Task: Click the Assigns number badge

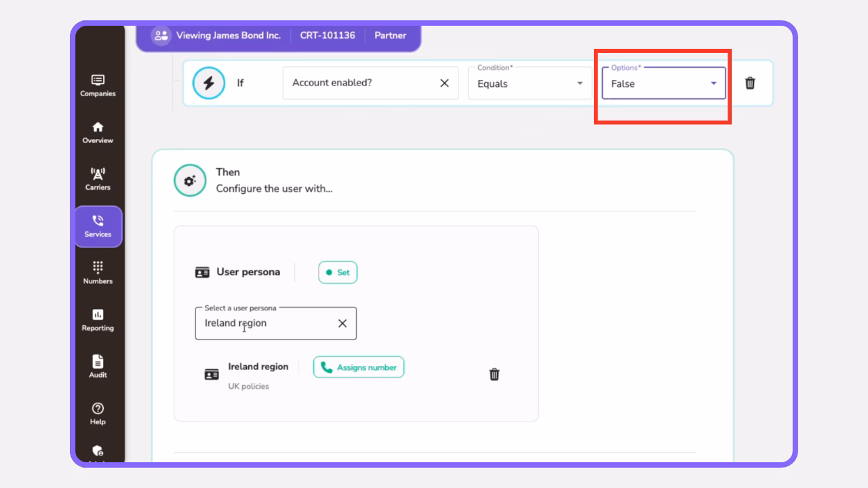Action: point(359,367)
